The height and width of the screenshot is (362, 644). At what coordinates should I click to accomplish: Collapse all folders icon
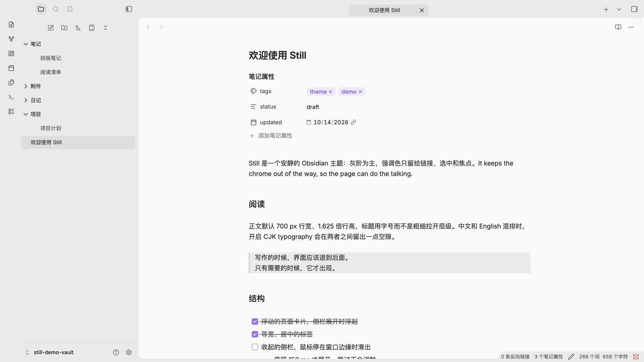pos(105,28)
